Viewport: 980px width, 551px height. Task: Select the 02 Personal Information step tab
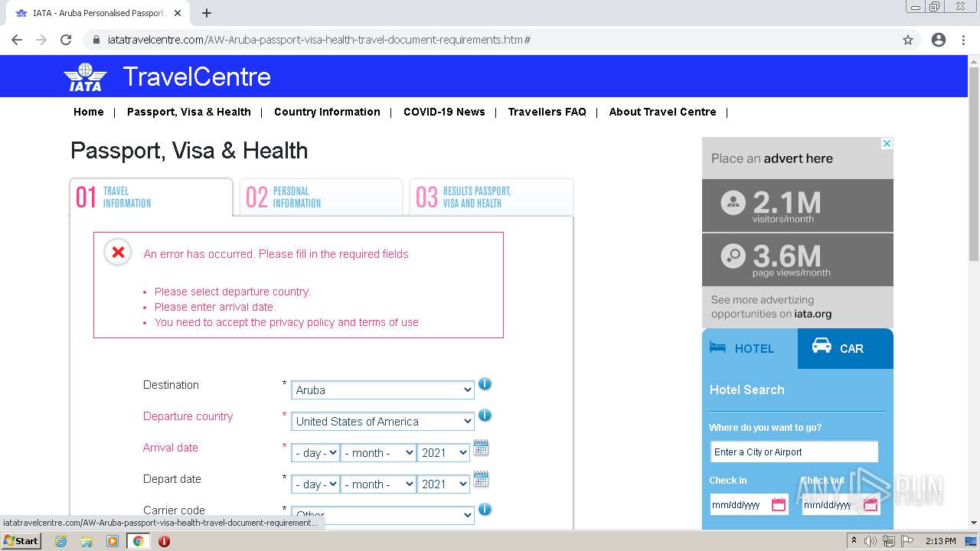[x=321, y=197]
